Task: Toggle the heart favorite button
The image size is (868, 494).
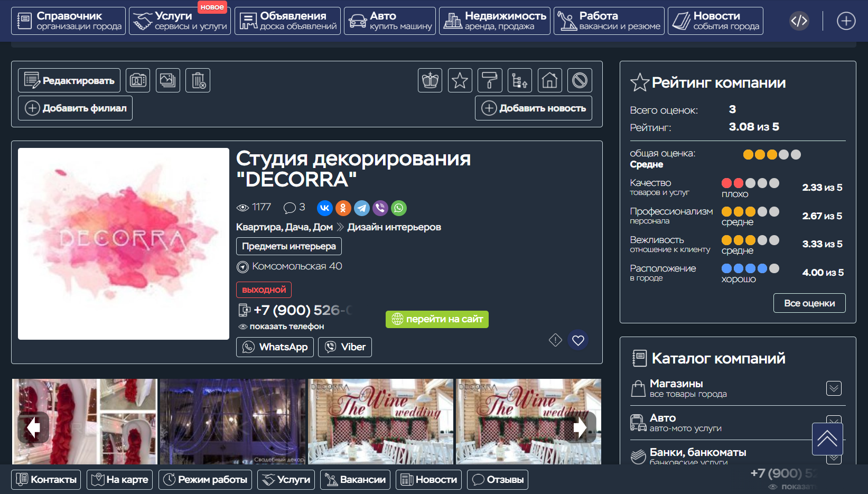Action: pos(578,340)
